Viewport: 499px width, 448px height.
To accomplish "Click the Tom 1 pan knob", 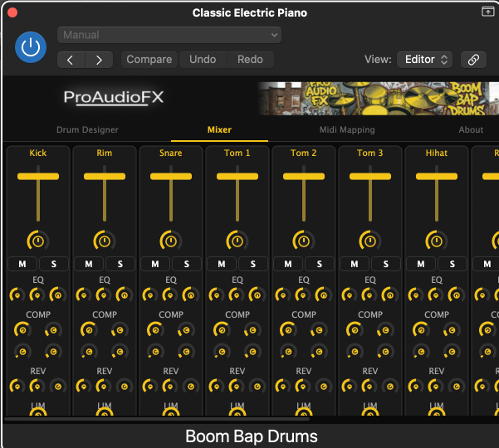I will (x=237, y=241).
